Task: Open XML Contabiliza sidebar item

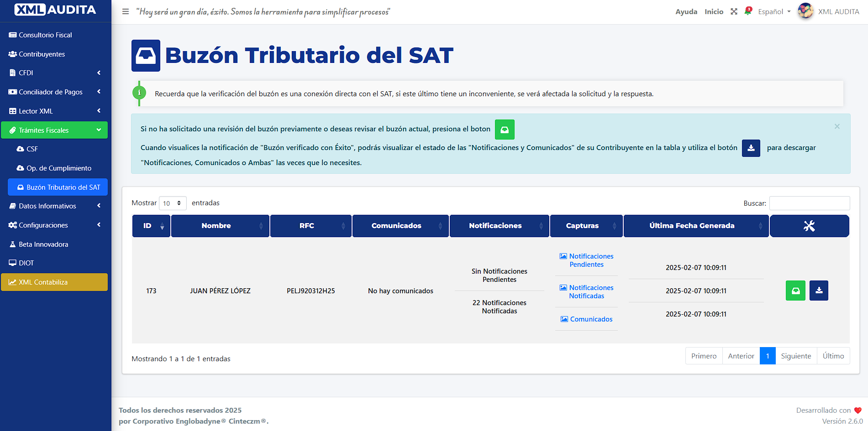Action: pos(54,282)
